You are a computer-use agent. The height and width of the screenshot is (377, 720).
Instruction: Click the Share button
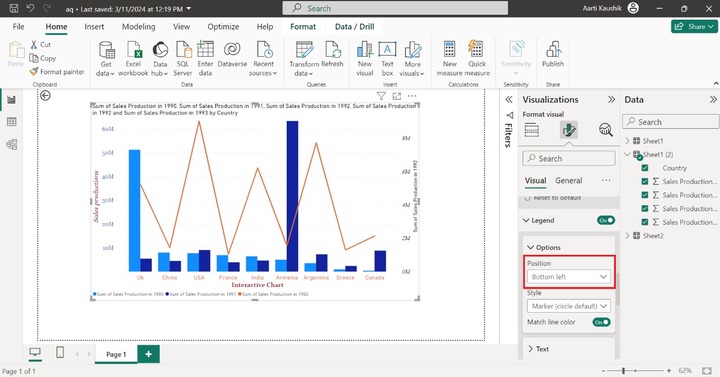(694, 27)
